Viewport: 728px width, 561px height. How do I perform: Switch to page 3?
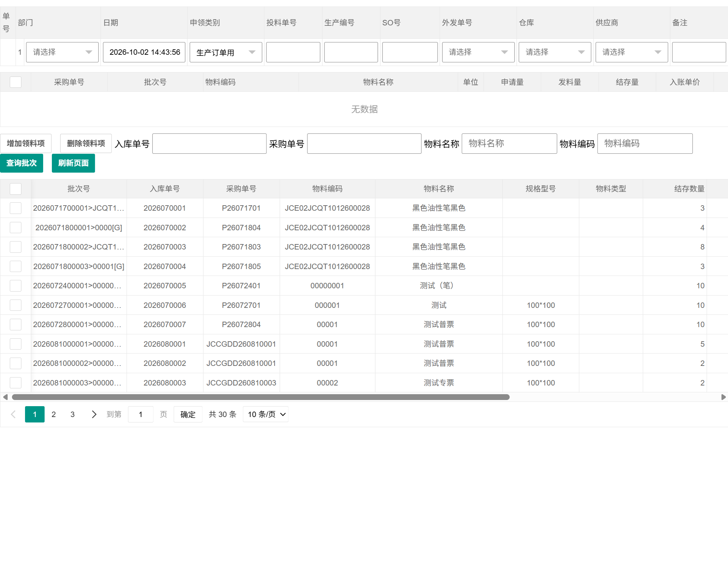(73, 414)
